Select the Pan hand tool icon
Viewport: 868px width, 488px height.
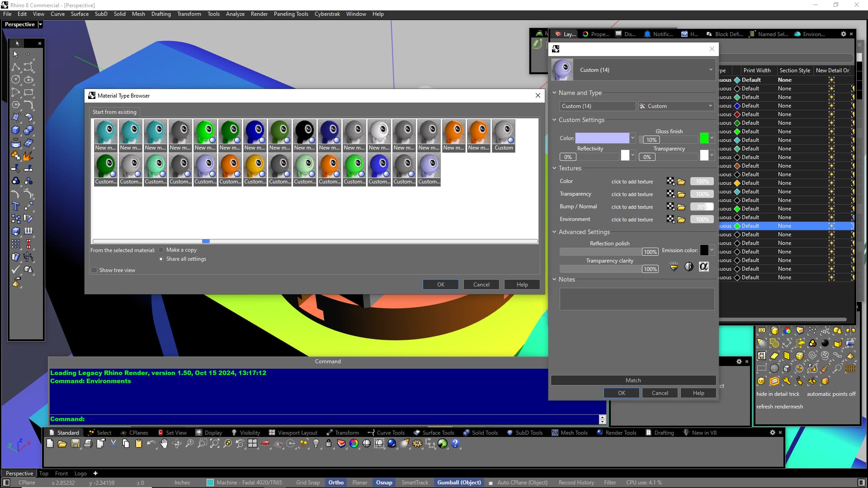pos(164,443)
